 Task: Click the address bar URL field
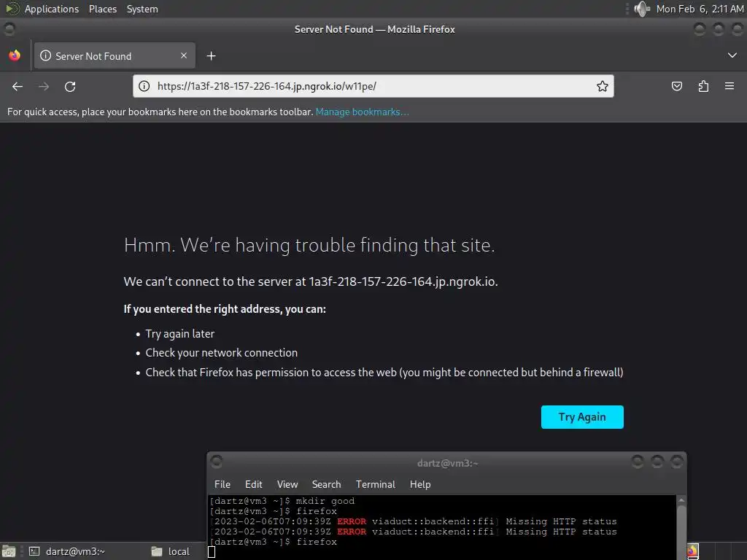point(373,86)
